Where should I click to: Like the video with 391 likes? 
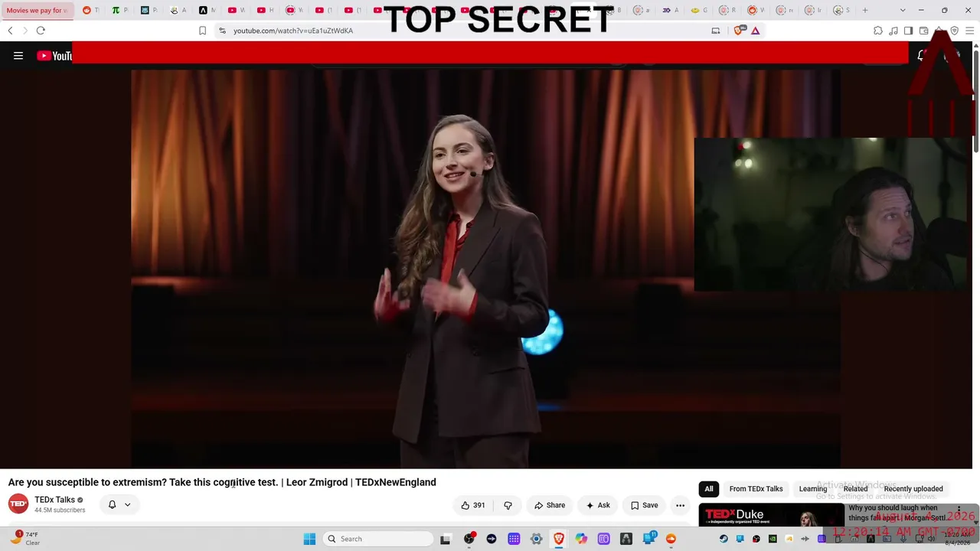point(473,505)
